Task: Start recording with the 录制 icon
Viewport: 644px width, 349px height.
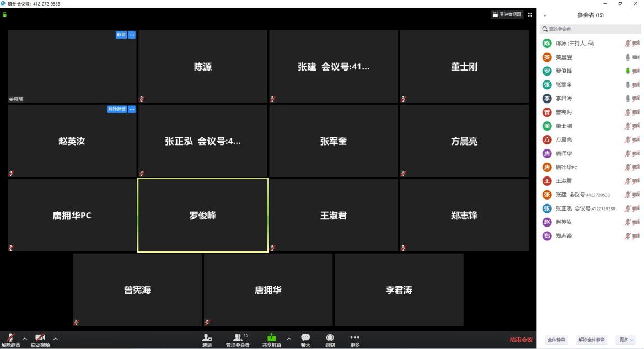Action: tap(330, 337)
